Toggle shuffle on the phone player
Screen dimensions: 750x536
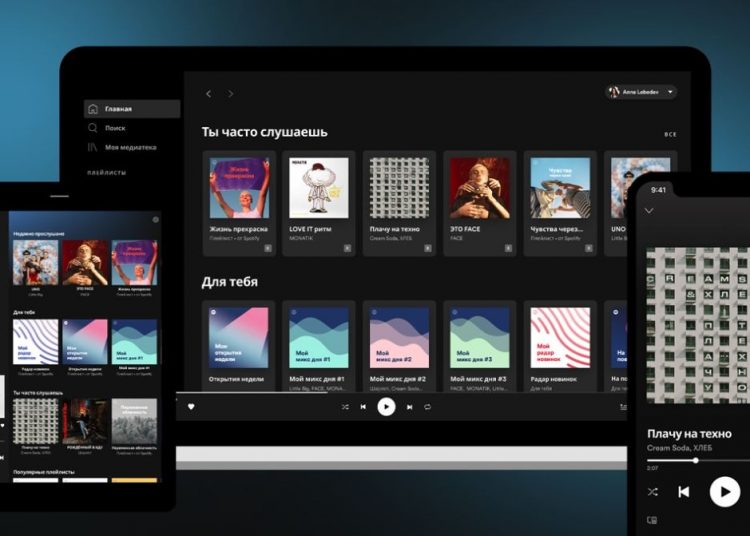(653, 492)
